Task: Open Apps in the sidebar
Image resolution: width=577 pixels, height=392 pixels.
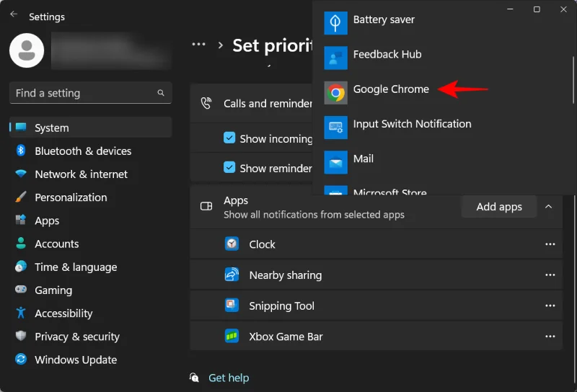Action: click(x=91, y=220)
